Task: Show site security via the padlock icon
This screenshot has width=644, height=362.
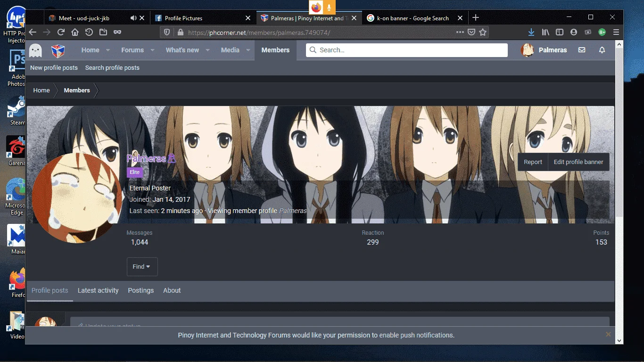Action: coord(180,33)
